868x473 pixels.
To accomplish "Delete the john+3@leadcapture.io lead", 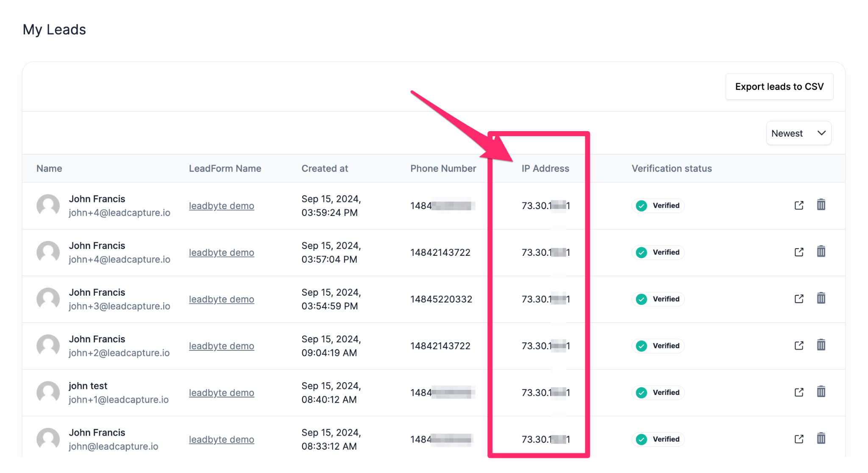I will point(821,299).
